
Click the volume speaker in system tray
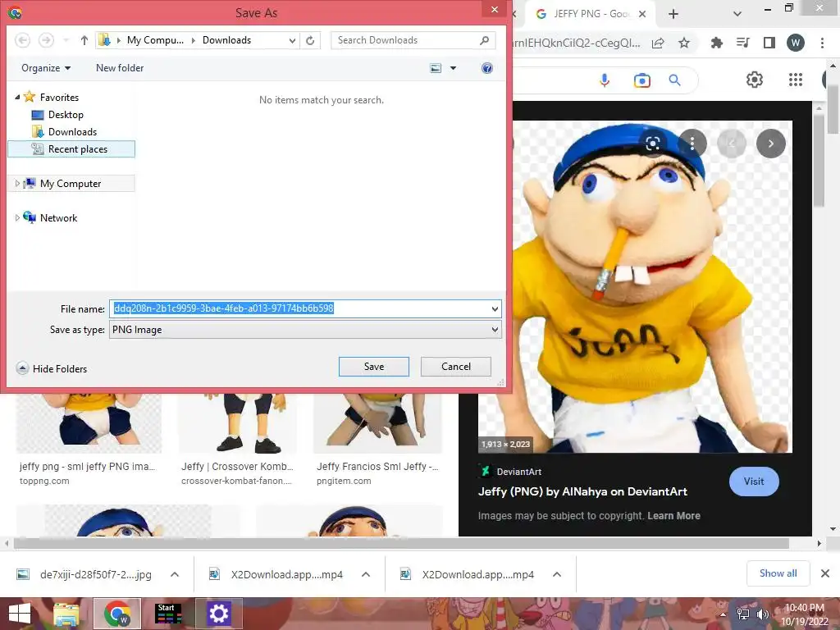762,614
